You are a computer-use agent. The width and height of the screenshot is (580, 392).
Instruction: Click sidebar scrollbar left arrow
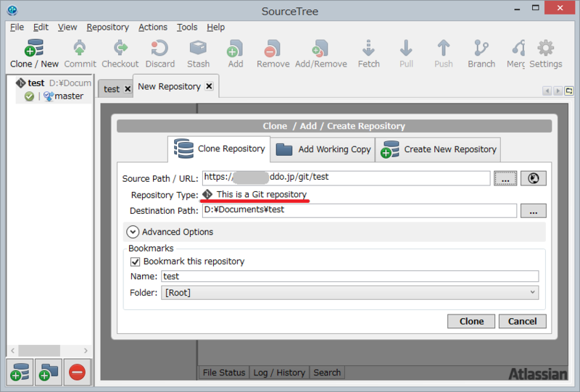12,351
